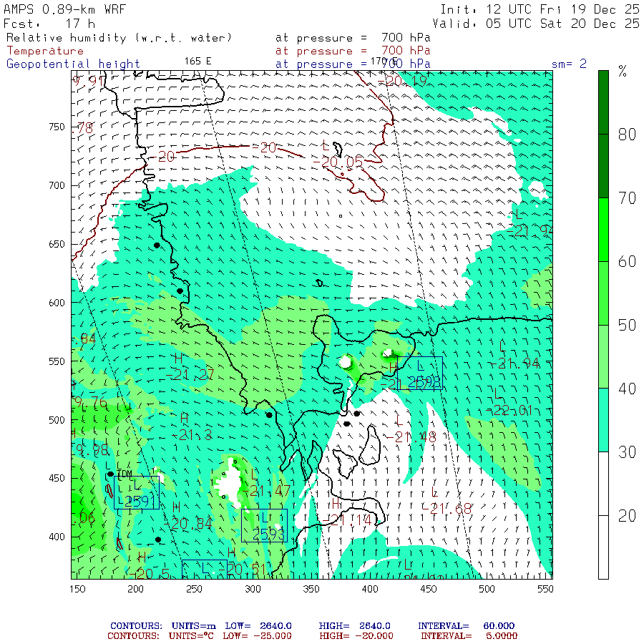Click the colorbar value label '70'
644x644 pixels.
coord(627,198)
